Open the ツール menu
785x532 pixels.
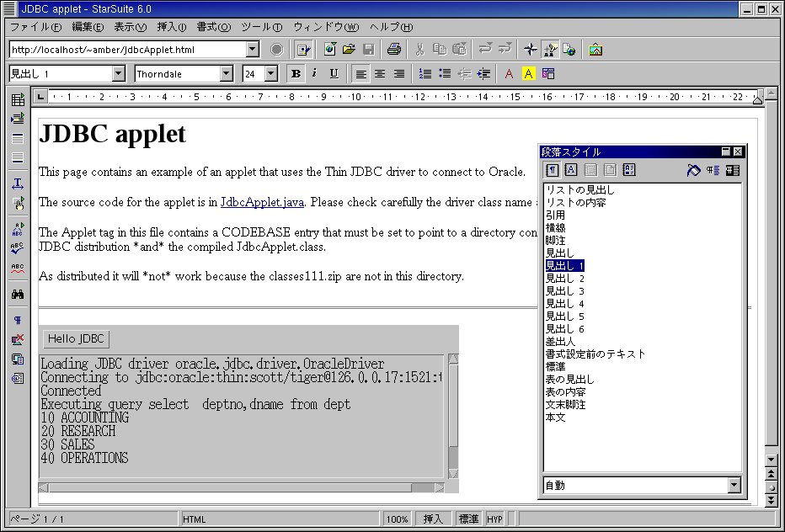pyautogui.click(x=261, y=27)
